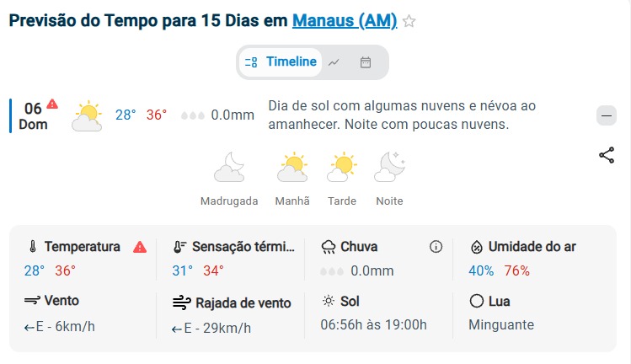
Task: Switch to the line chart view
Action: click(334, 62)
